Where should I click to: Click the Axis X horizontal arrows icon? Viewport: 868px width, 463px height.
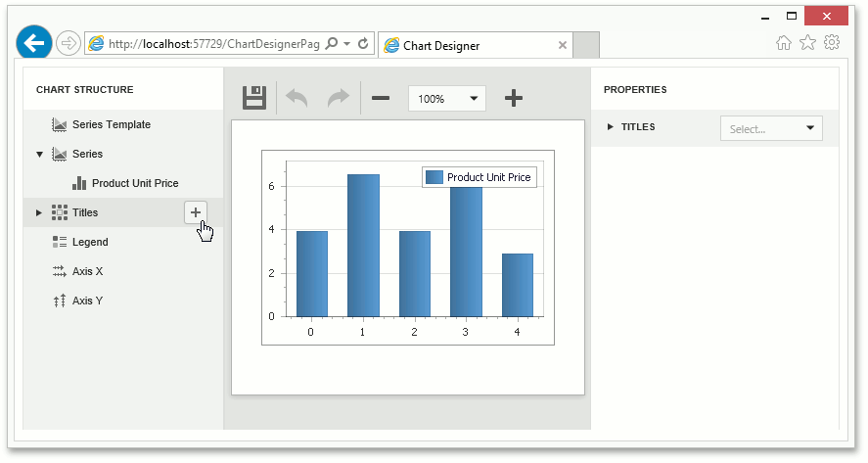(x=60, y=271)
